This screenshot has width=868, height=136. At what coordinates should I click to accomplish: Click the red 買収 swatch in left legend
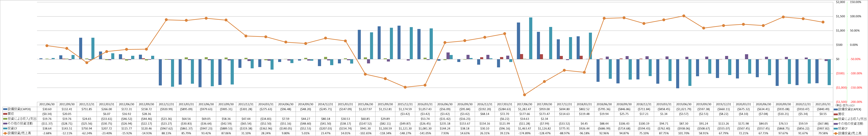(5, 114)
